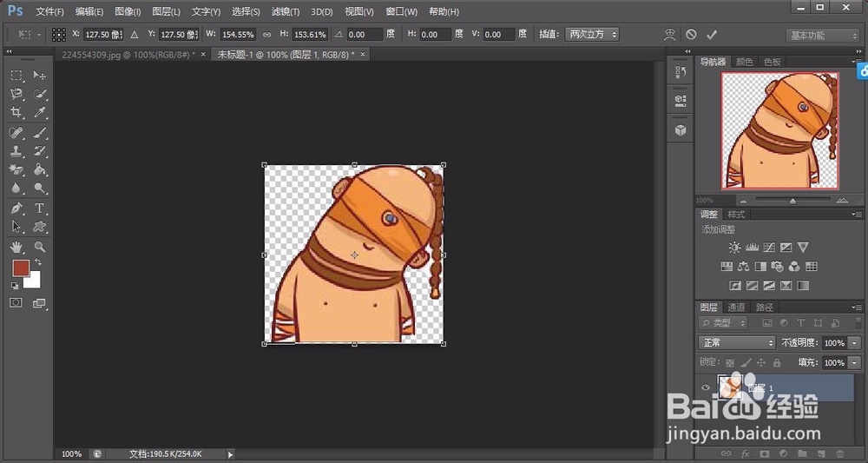Viewport: 868px width, 463px height.
Task: Open the 不透明度 slider arrow
Action: [854, 343]
